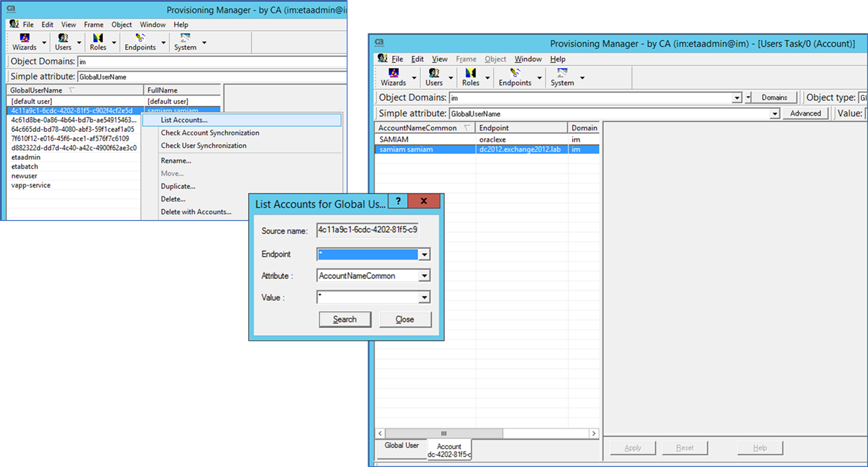Screen dimensions: 868x467
Task: Select vapp-service user in left list
Action: pyautogui.click(x=31, y=185)
